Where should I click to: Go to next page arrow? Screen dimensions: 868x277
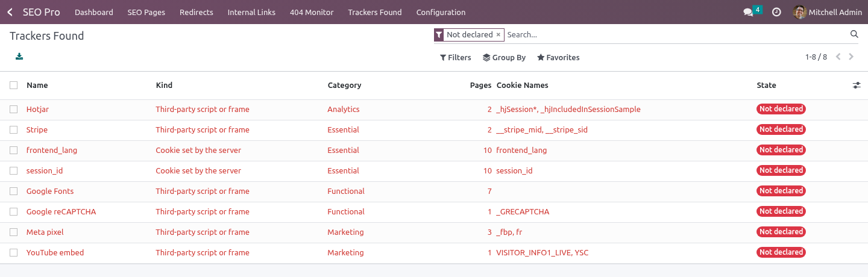click(x=851, y=57)
